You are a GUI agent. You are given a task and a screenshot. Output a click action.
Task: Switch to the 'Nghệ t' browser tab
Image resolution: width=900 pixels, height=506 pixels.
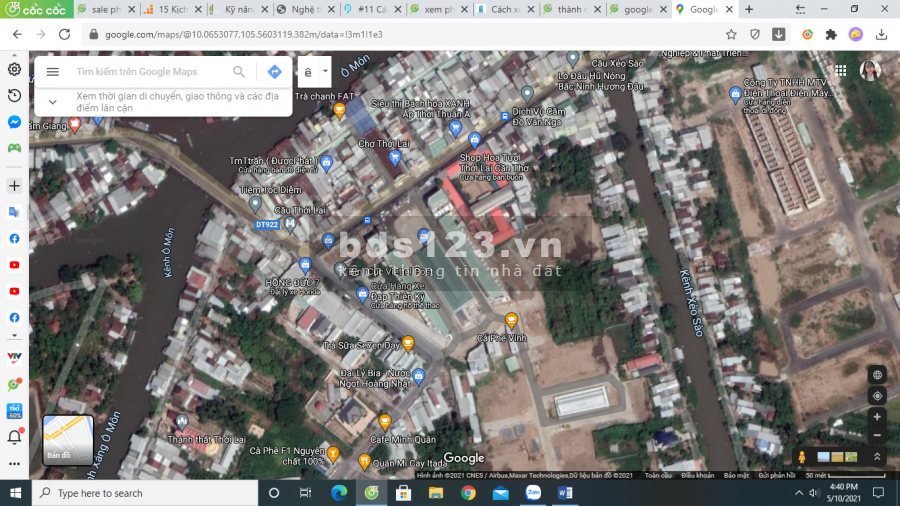pos(306,9)
